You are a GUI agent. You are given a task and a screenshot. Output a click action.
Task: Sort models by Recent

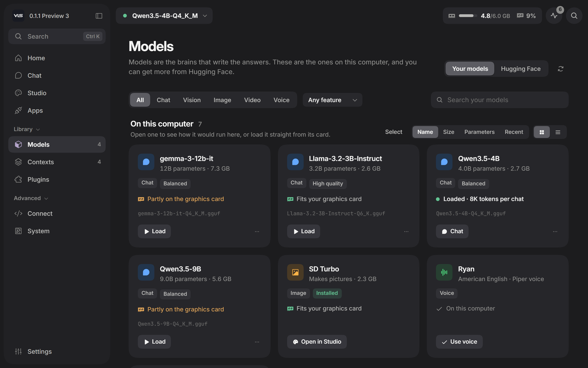514,132
